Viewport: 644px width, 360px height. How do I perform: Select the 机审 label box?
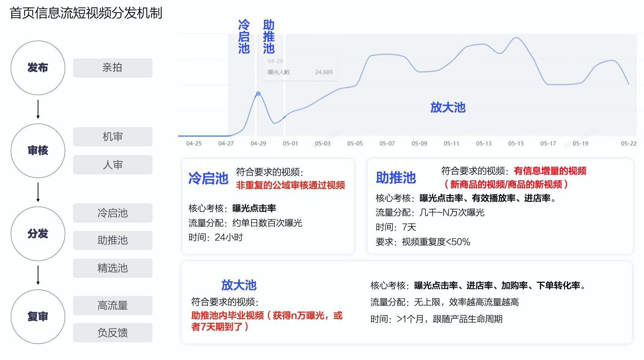click(113, 137)
